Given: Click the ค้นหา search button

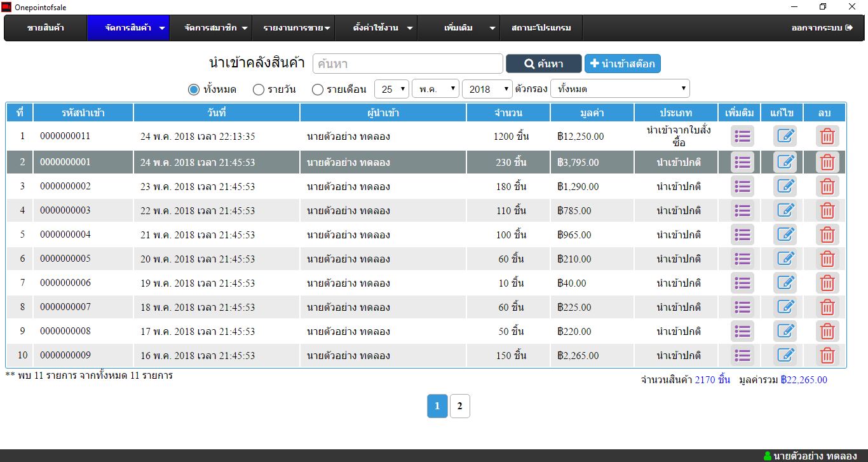Looking at the screenshot, I should coord(543,64).
